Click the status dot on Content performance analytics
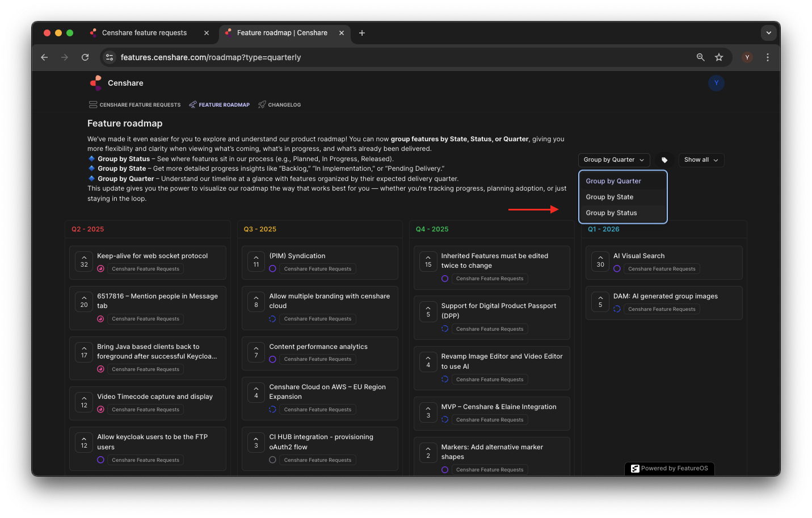Viewport: 812px width, 518px height. (272, 359)
